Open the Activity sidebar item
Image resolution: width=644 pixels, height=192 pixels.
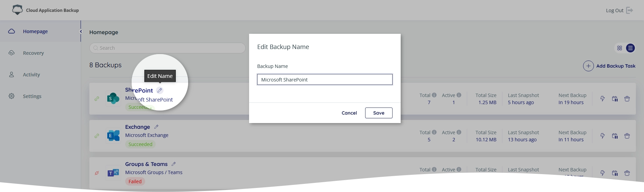[40, 74]
